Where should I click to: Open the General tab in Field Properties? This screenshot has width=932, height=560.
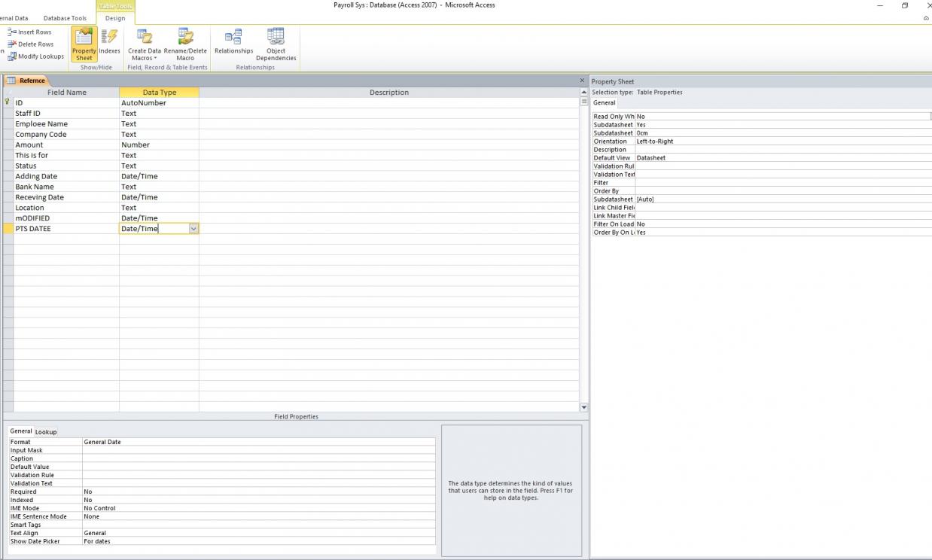21,431
